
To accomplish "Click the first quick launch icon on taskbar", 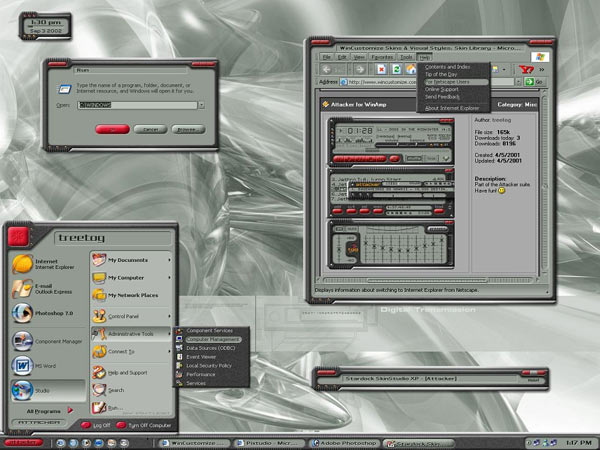I will [60, 443].
